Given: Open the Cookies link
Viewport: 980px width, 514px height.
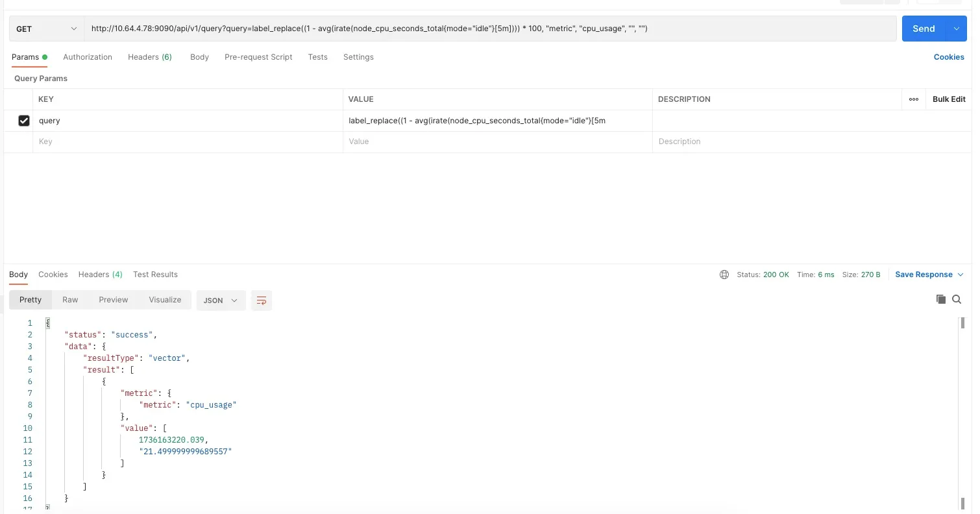Looking at the screenshot, I should tap(948, 57).
